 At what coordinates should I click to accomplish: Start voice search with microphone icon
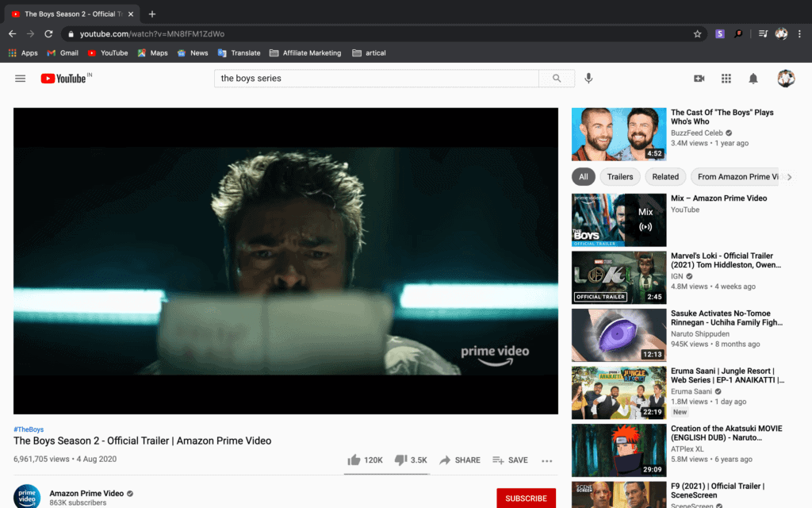pyautogui.click(x=589, y=79)
